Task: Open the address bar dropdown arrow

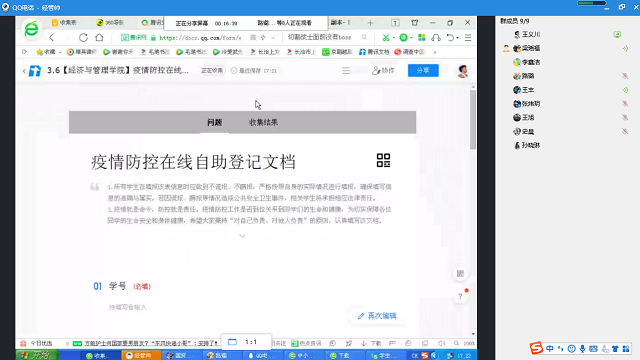Action: tap(273, 38)
